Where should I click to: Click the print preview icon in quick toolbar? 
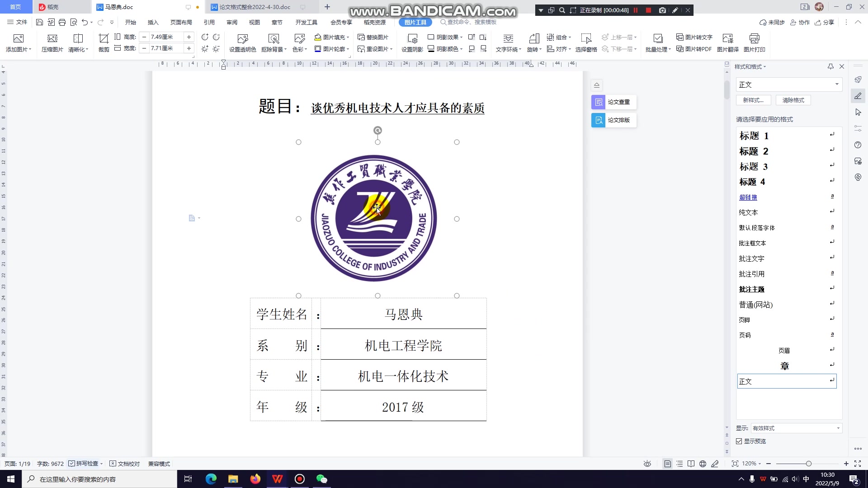(x=73, y=22)
